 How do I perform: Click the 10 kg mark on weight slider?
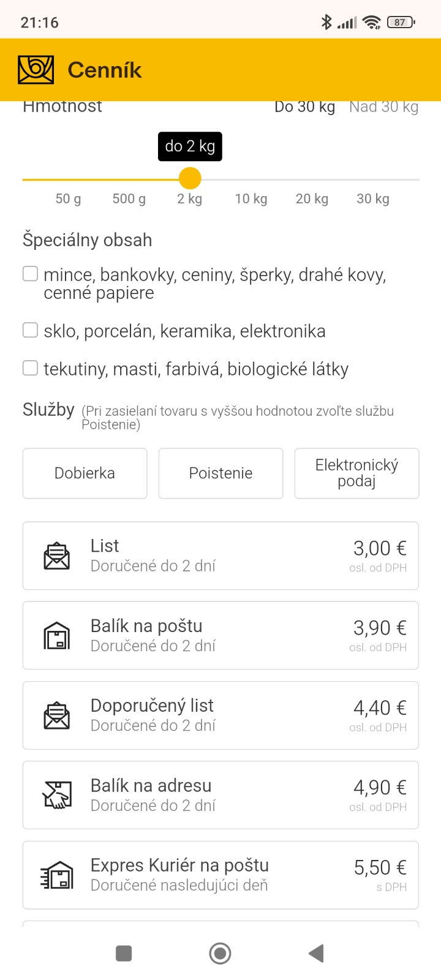coord(251,180)
